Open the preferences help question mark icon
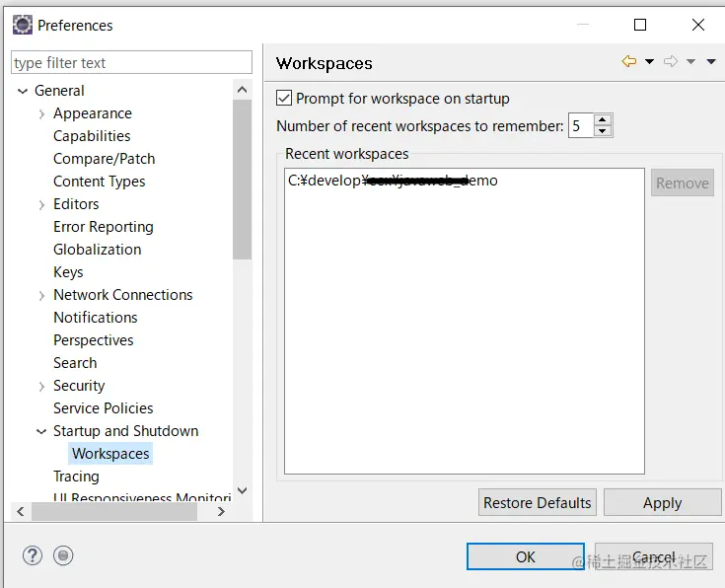Screen dimensions: 725x588 pos(33,555)
